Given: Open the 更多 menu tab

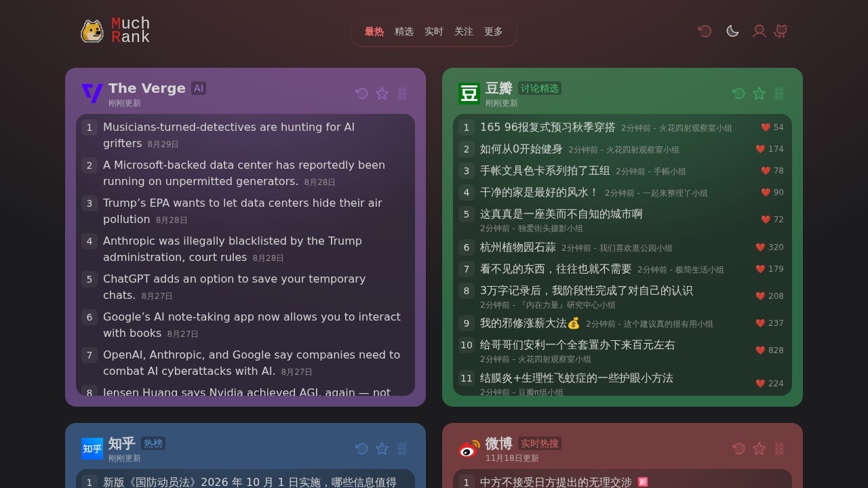Looking at the screenshot, I should 494,31.
